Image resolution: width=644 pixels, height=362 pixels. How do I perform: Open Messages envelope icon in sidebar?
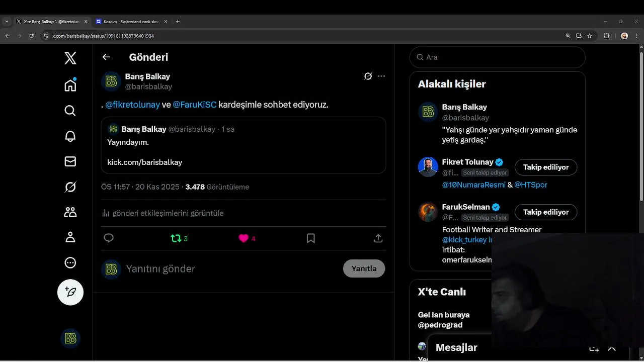70,161
